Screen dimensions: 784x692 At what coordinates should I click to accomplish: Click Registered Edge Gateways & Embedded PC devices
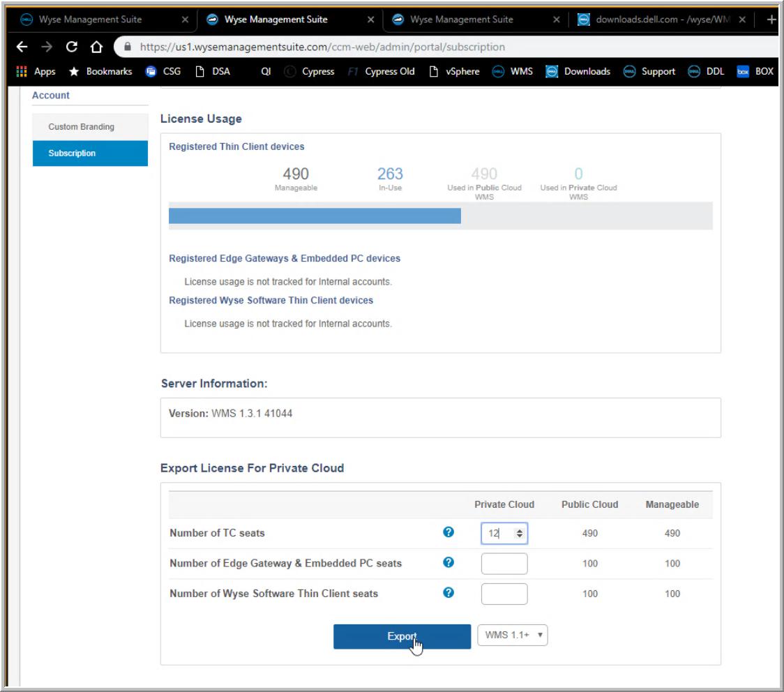coord(285,259)
